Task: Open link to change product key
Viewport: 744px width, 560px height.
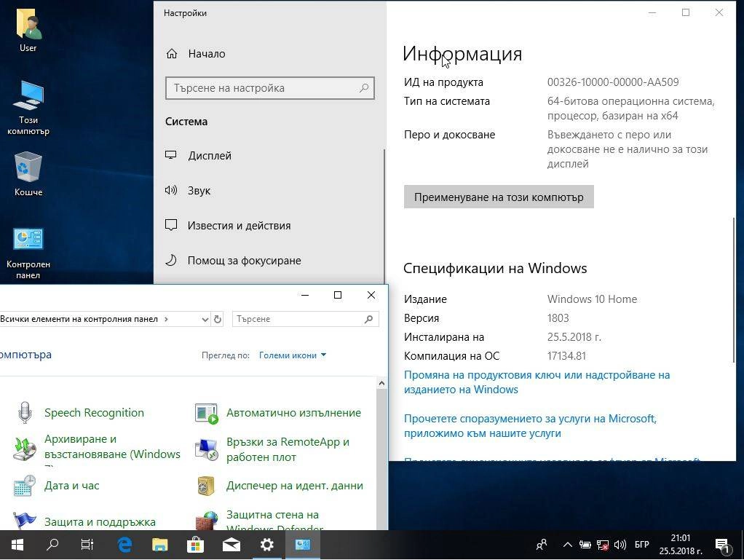Action: (537, 382)
